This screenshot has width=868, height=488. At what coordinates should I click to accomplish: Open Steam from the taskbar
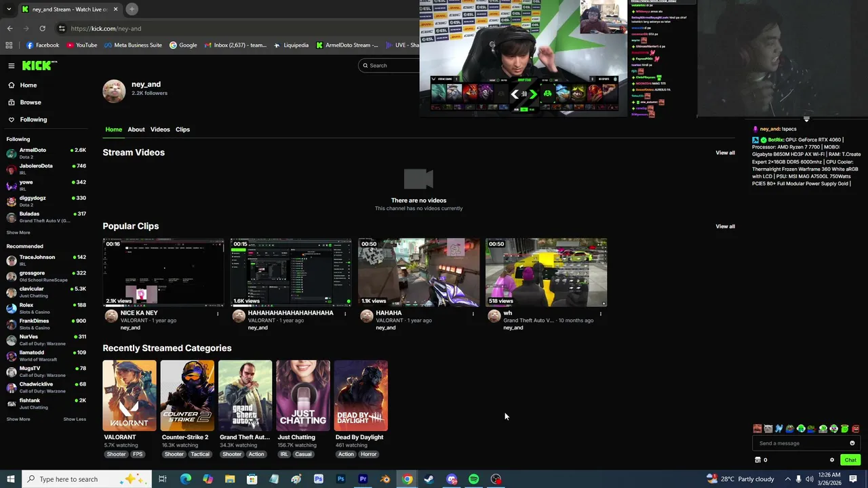pyautogui.click(x=429, y=479)
